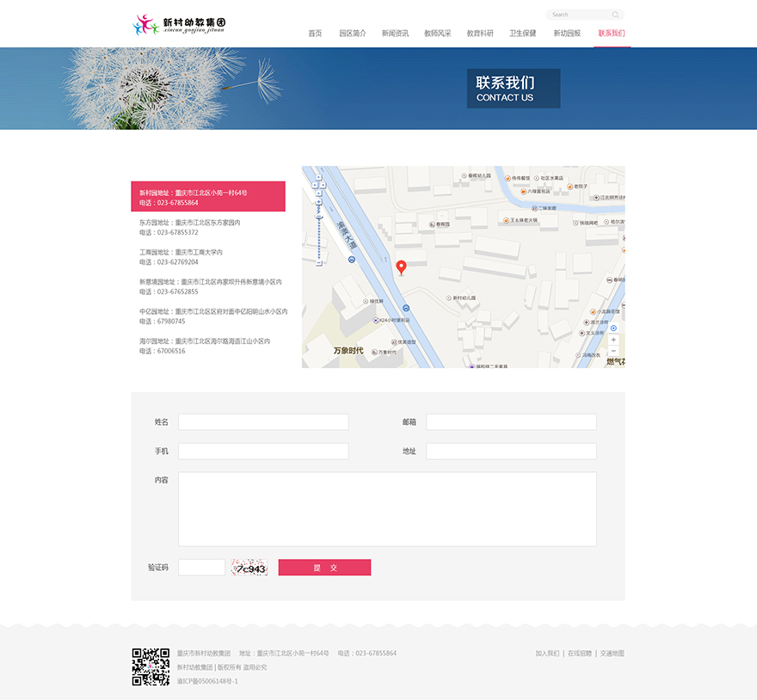The width and height of the screenshot is (757, 700).
Task: Click 二妹发廊 map marker
Action: (534, 208)
